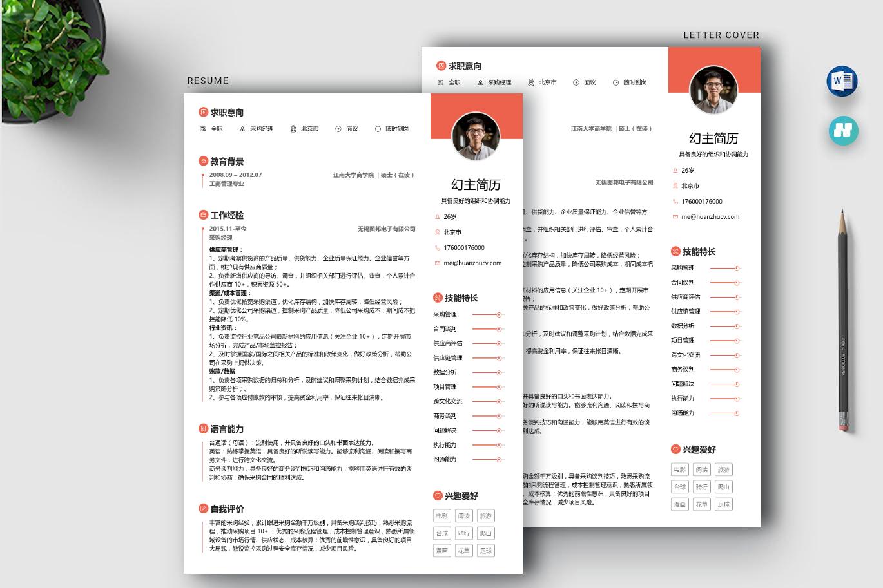Screen dimensions: 883x588
Task: Click 兴趣爱好 heart icon on letter cover page
Action: tap(675, 449)
